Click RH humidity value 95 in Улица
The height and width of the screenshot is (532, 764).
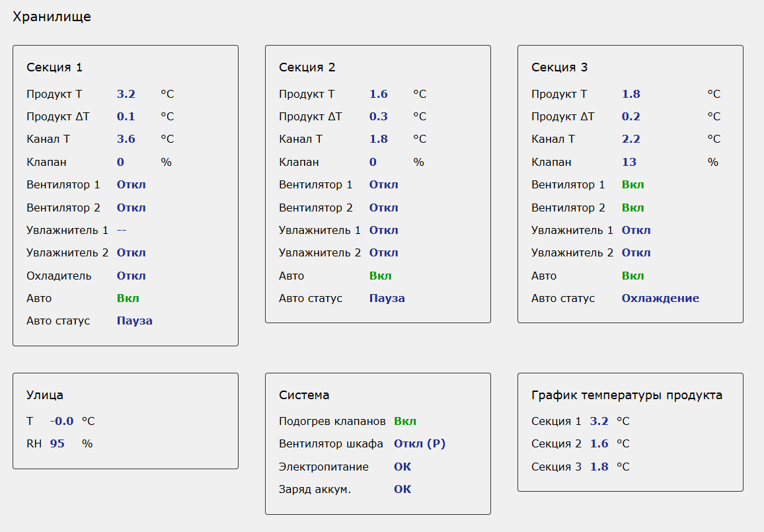(57, 444)
